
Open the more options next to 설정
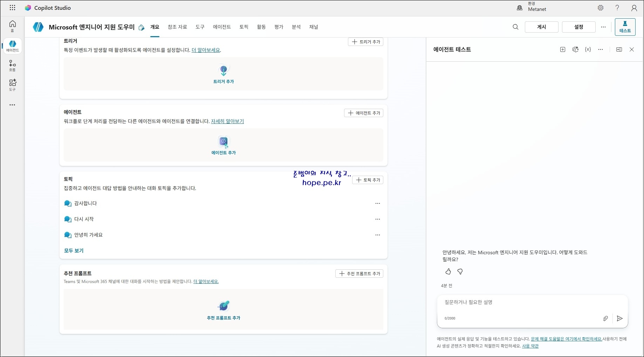coord(603,27)
